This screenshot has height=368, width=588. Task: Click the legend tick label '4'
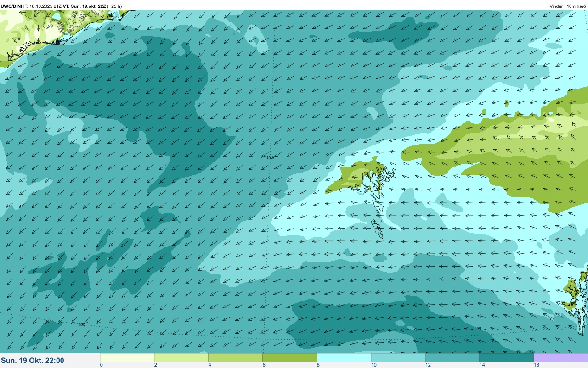tap(210, 365)
